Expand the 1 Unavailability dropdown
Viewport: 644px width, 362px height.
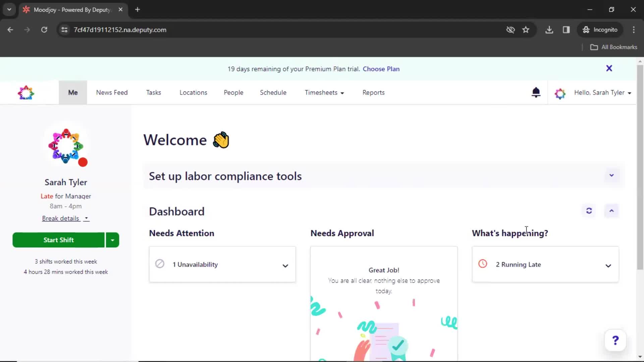pyautogui.click(x=285, y=265)
